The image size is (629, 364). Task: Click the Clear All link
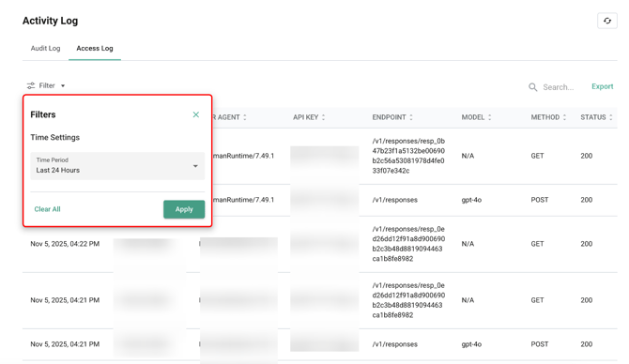[x=47, y=209]
